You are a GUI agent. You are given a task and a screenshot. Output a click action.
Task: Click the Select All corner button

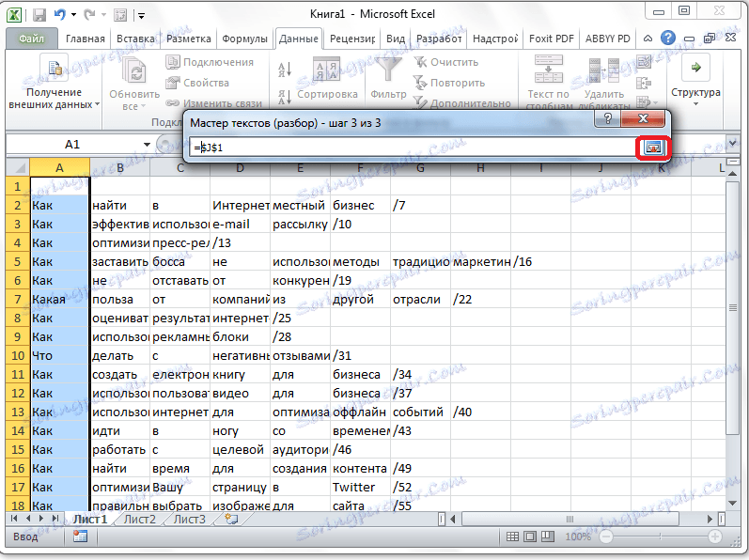(18, 168)
